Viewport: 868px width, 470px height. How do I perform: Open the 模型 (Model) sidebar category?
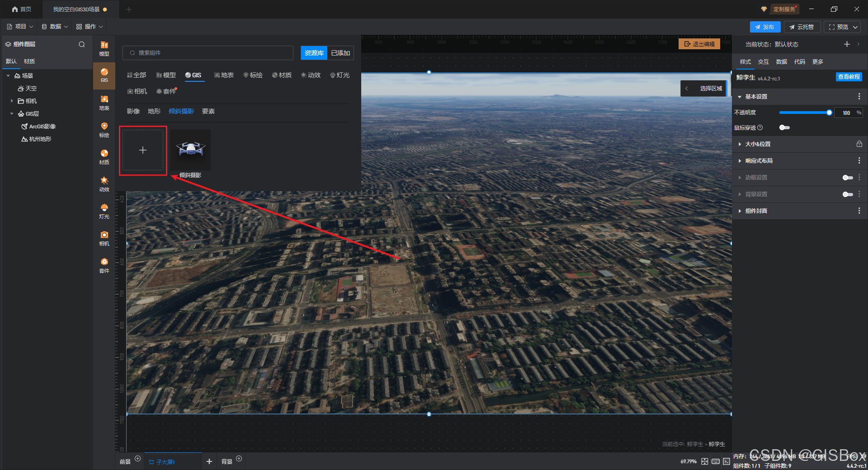click(x=104, y=48)
